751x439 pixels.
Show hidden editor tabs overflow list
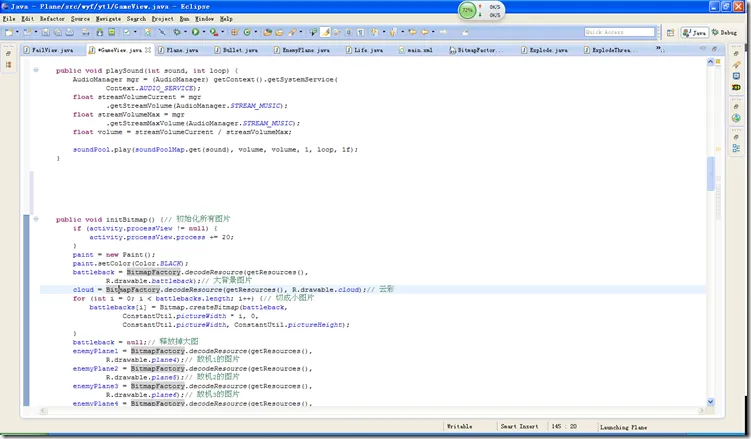click(x=660, y=49)
